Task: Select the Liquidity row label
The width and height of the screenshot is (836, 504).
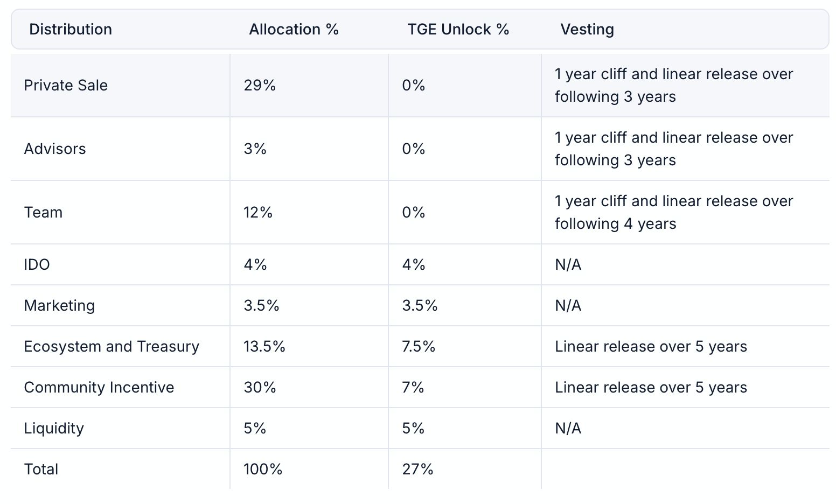Action: (x=54, y=429)
